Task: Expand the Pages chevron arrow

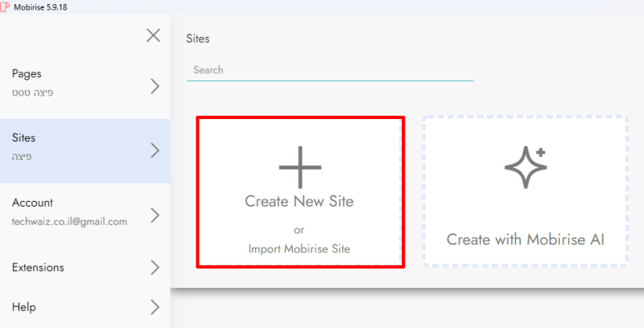Action: [x=155, y=87]
